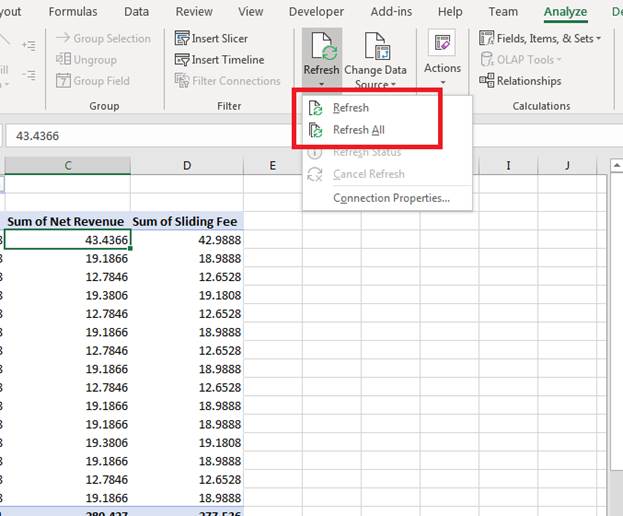
Task: Select column E header
Action: tap(273, 165)
